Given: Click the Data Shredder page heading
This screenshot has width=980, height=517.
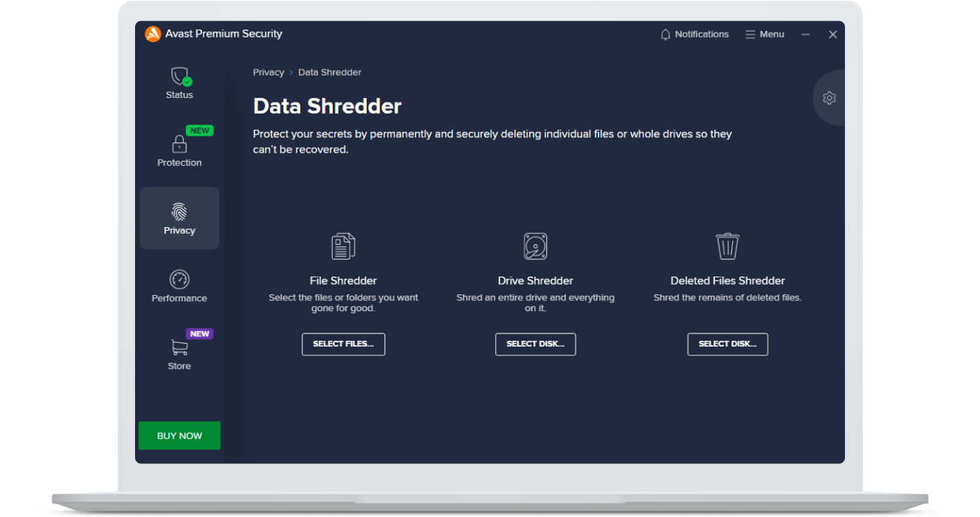Looking at the screenshot, I should pos(327,106).
